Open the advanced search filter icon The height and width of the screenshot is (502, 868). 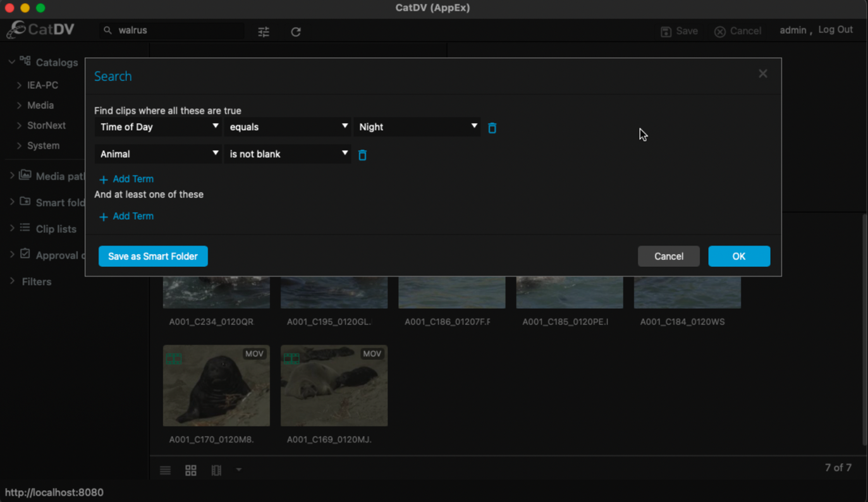point(264,31)
